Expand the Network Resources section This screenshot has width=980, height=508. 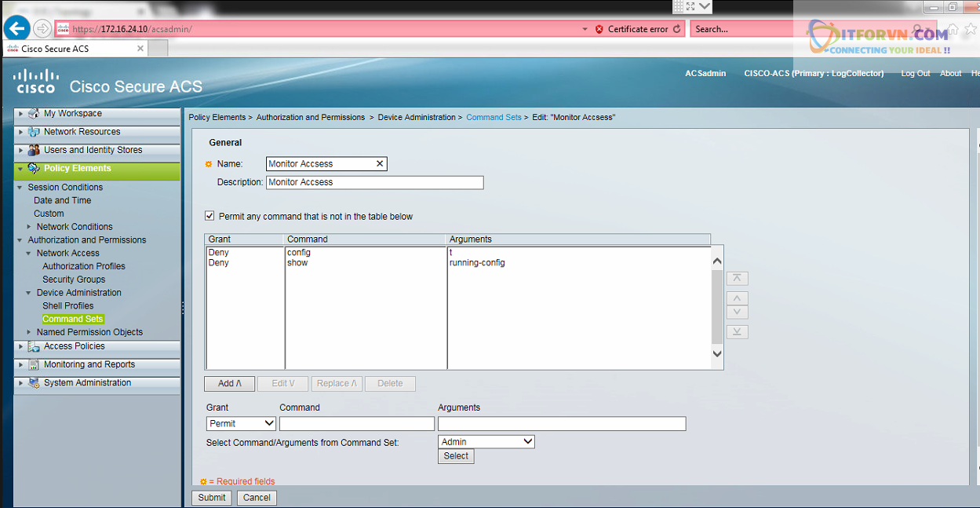(x=21, y=132)
